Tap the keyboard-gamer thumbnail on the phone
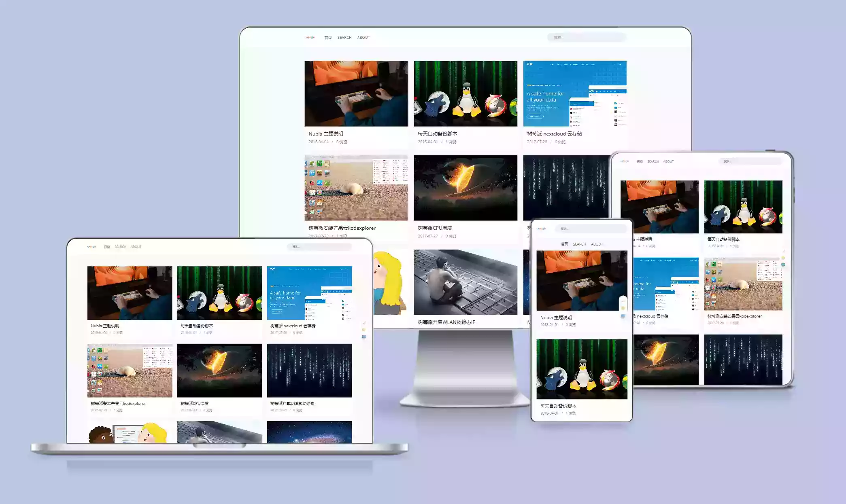 pyautogui.click(x=582, y=281)
